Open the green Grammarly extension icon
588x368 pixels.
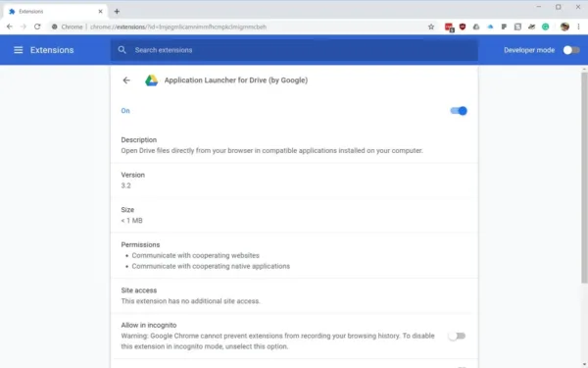[545, 26]
